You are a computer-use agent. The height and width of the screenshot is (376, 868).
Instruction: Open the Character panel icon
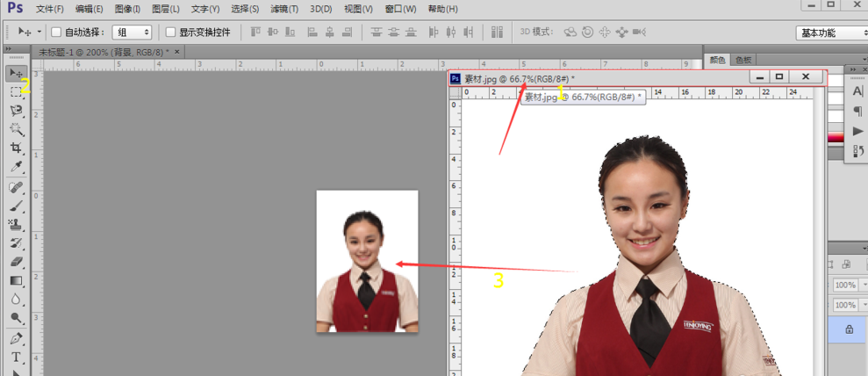[857, 90]
